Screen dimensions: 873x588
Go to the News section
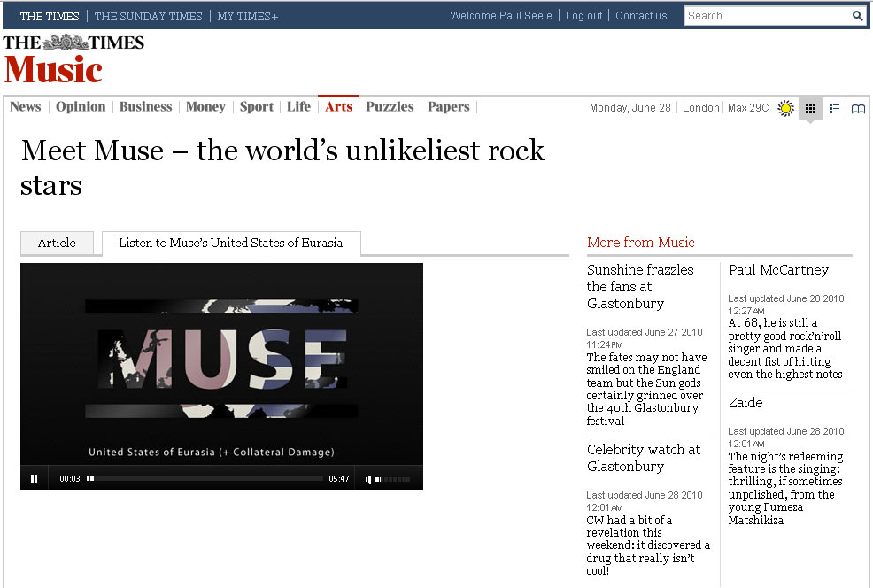tap(26, 107)
